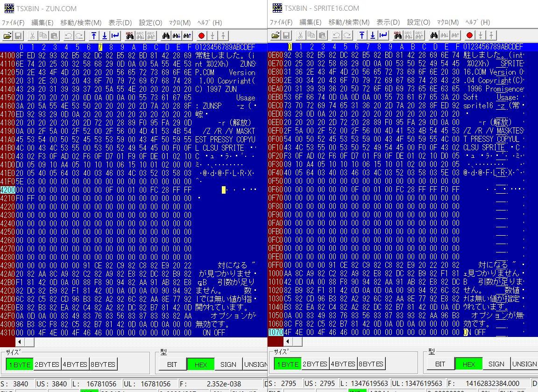Start macro recording with the red circle icon
538x392 pixels.
point(201,35)
